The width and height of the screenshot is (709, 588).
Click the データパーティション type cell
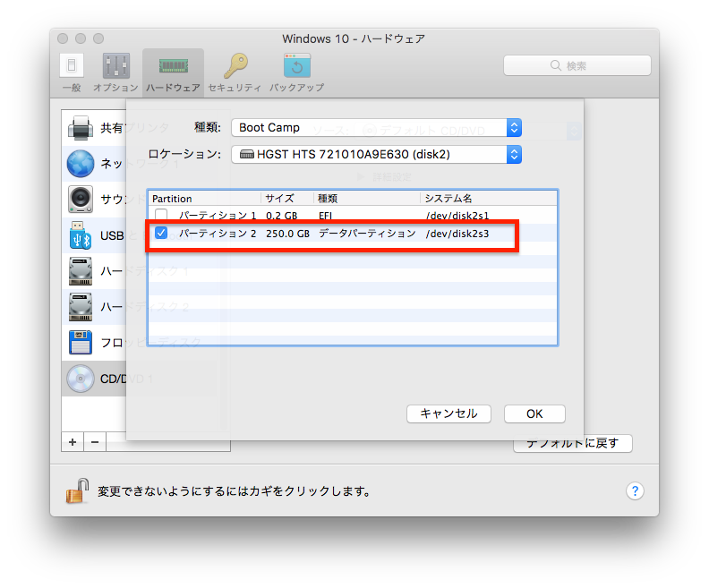pyautogui.click(x=367, y=234)
